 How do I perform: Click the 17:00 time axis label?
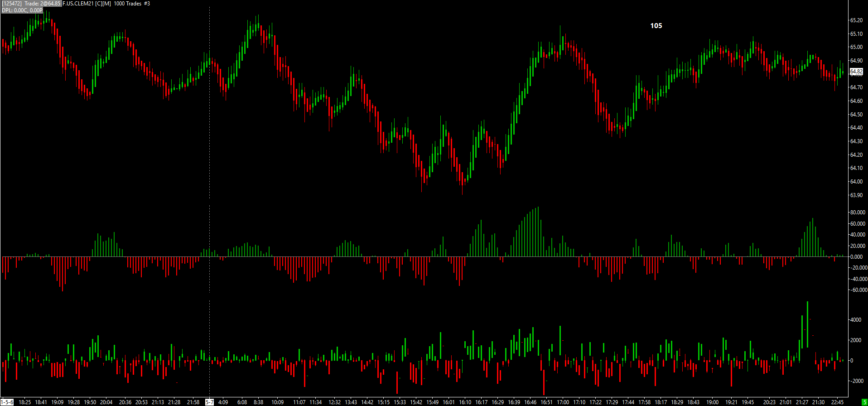point(563,402)
